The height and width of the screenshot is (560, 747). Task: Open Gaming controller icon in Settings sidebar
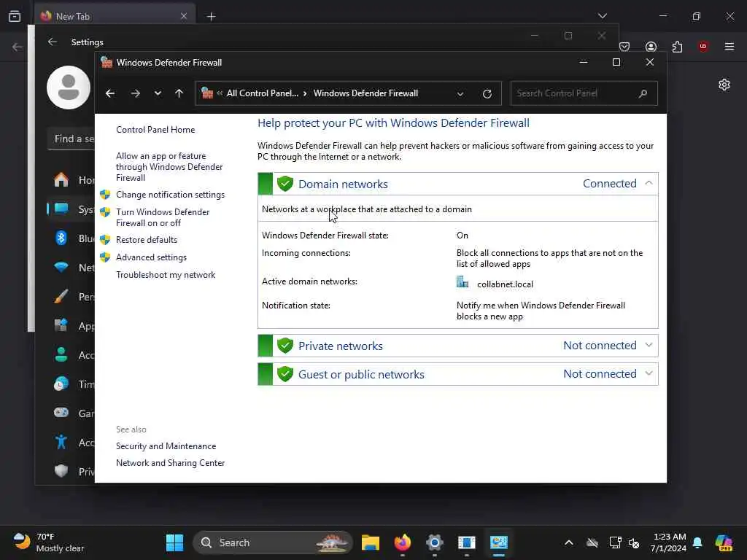click(x=61, y=413)
